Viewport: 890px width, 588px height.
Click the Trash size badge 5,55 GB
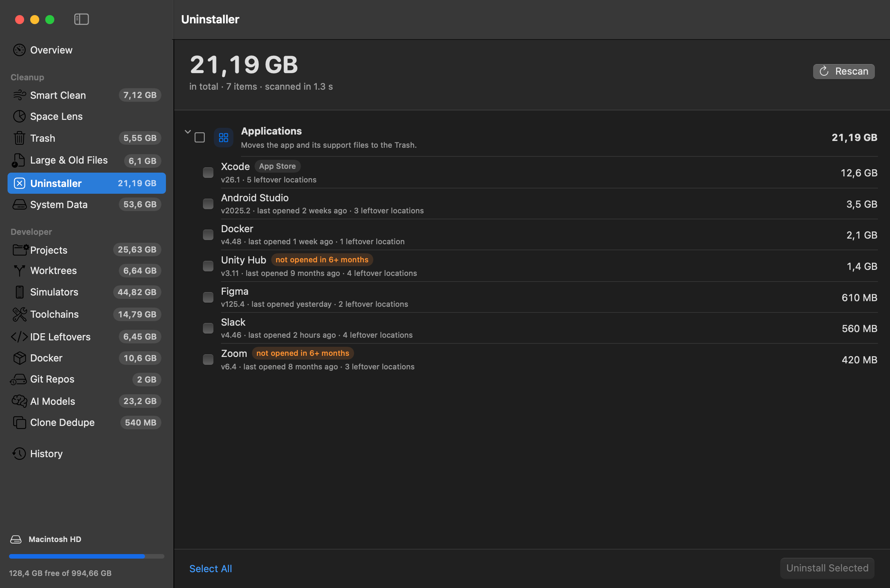[x=140, y=138]
